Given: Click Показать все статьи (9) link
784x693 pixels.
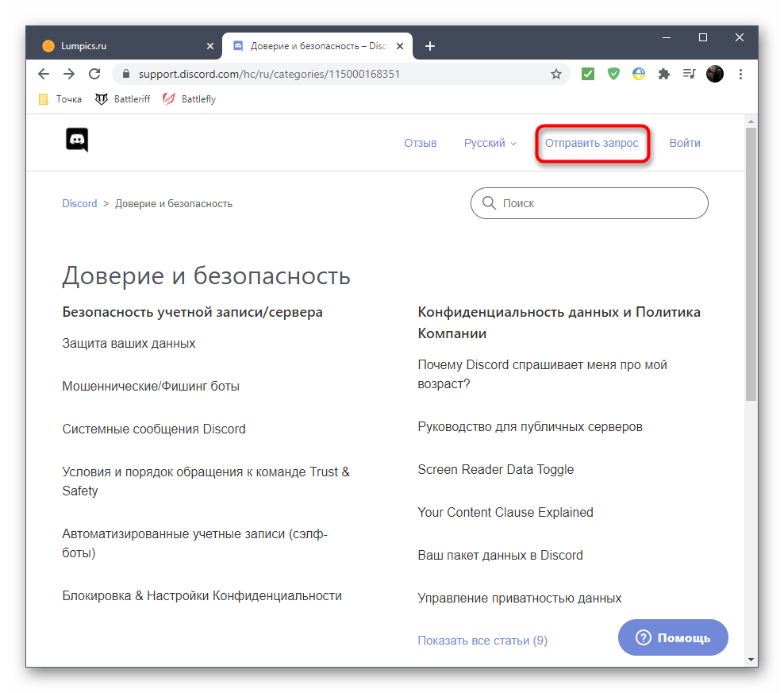Looking at the screenshot, I should click(x=482, y=641).
